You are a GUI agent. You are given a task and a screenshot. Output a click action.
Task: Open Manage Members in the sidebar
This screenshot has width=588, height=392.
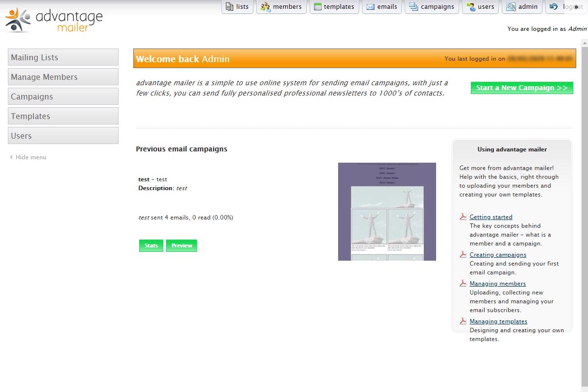point(63,77)
